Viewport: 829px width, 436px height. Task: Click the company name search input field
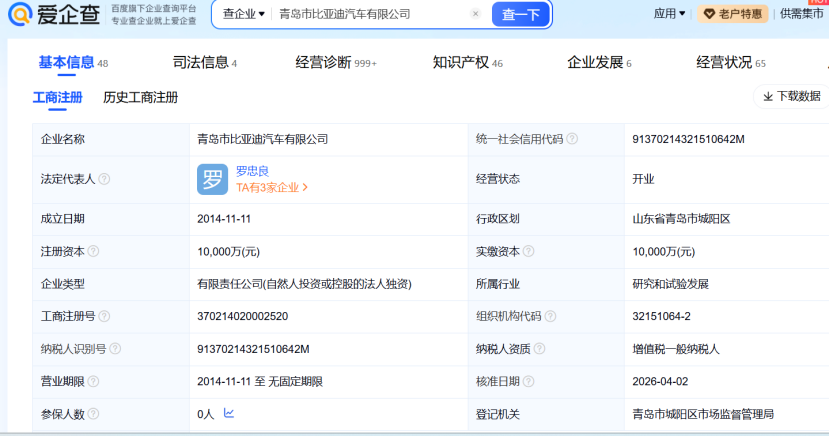tap(370, 14)
